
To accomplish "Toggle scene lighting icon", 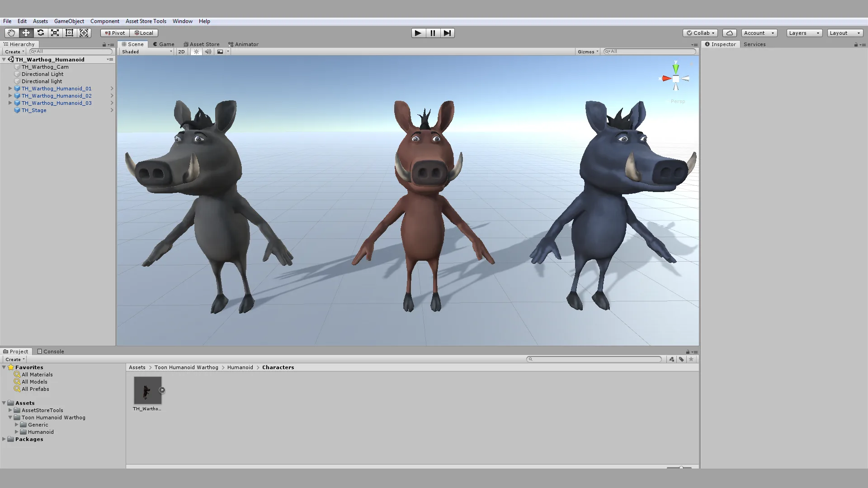I will coord(196,52).
